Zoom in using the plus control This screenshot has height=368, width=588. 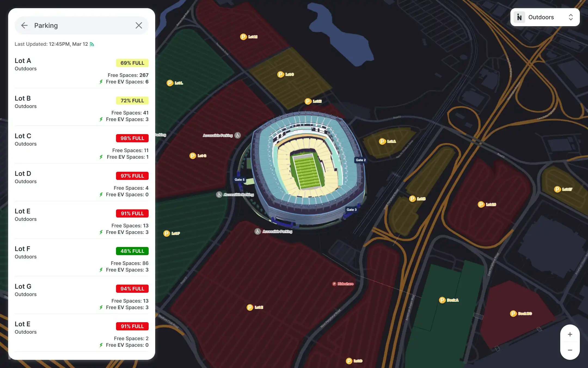[x=569, y=334]
